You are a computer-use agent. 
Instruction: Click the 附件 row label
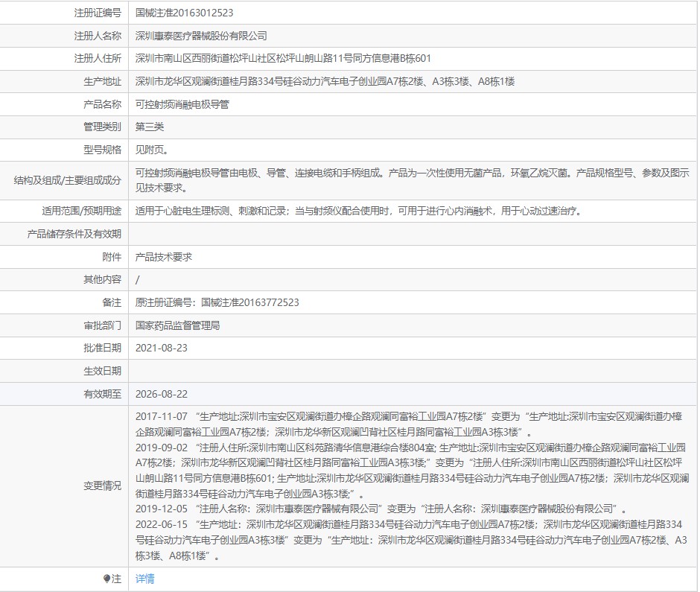point(112,257)
